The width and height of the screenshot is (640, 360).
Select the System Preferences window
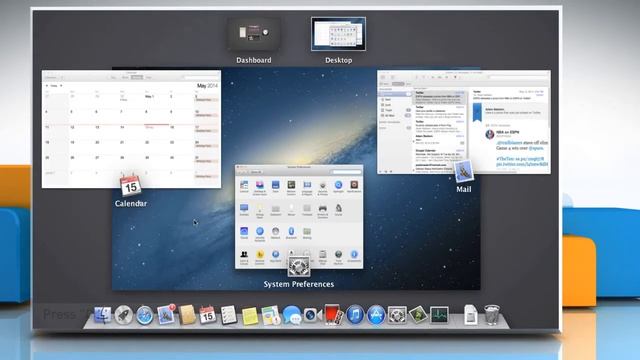point(299,216)
